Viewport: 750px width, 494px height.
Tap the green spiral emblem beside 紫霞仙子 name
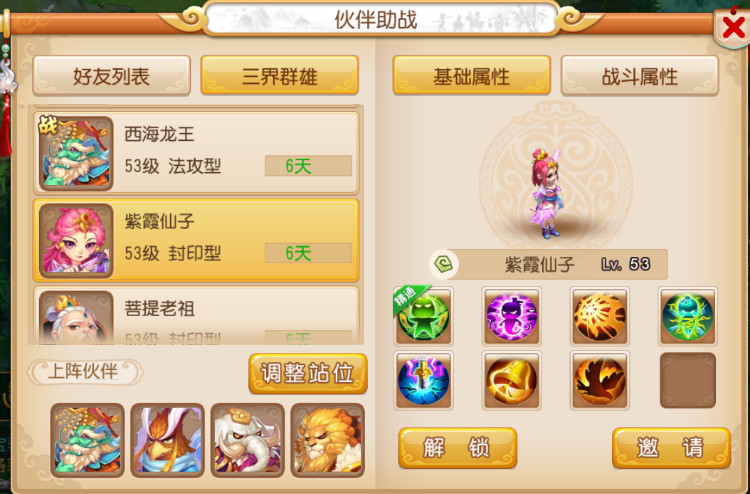(x=443, y=264)
